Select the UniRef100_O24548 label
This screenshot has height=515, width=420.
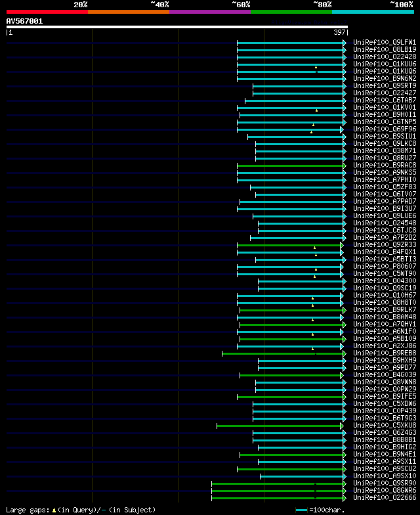(385, 223)
